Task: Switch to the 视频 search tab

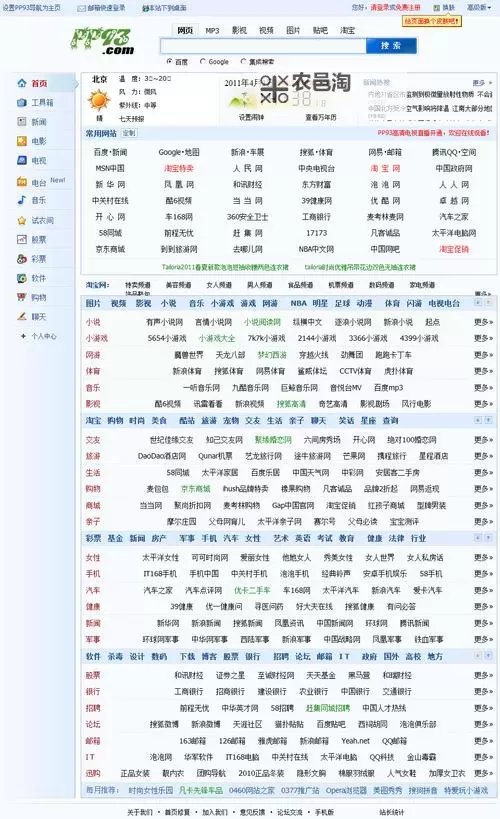Action: pyautogui.click(x=266, y=31)
